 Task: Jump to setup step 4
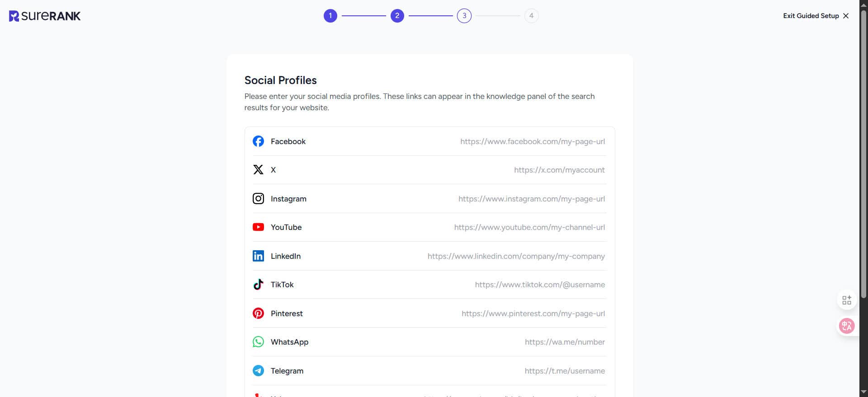pos(531,16)
